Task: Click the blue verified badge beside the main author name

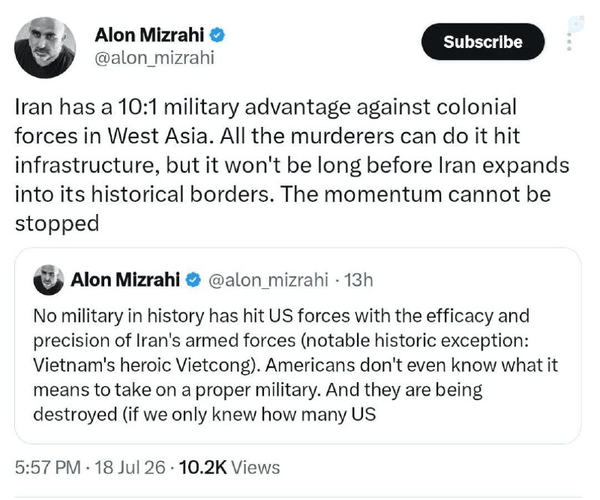Action: tap(217, 35)
